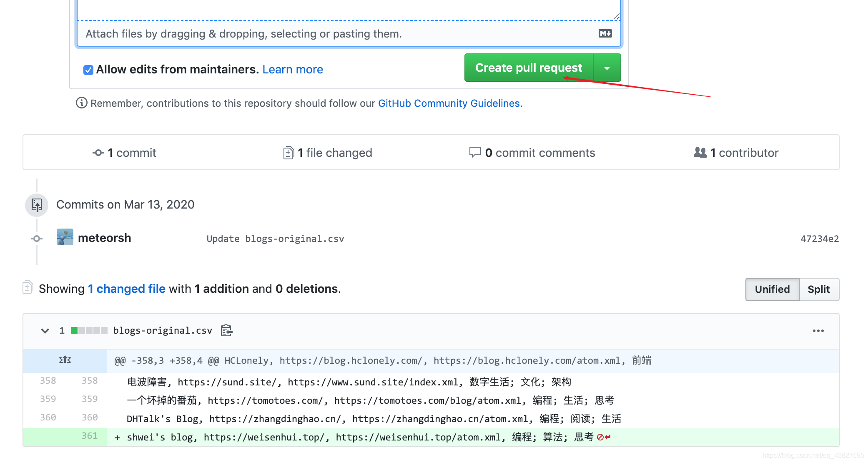Open the 1 changed file link

click(126, 289)
